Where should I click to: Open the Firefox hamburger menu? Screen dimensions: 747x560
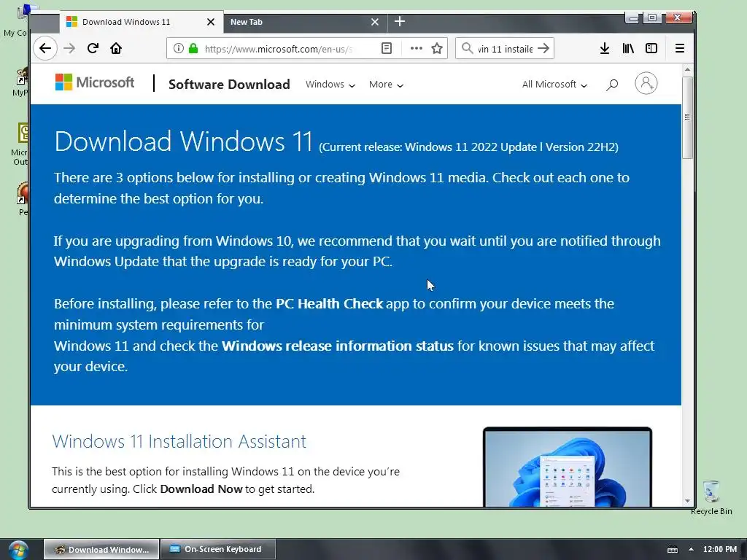(680, 48)
